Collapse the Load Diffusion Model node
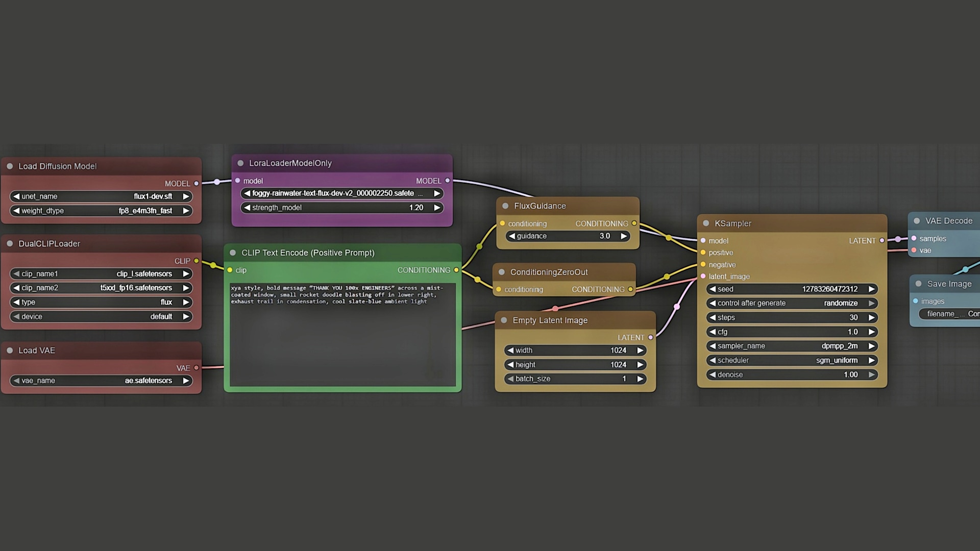This screenshot has height=551, width=980. (x=10, y=166)
